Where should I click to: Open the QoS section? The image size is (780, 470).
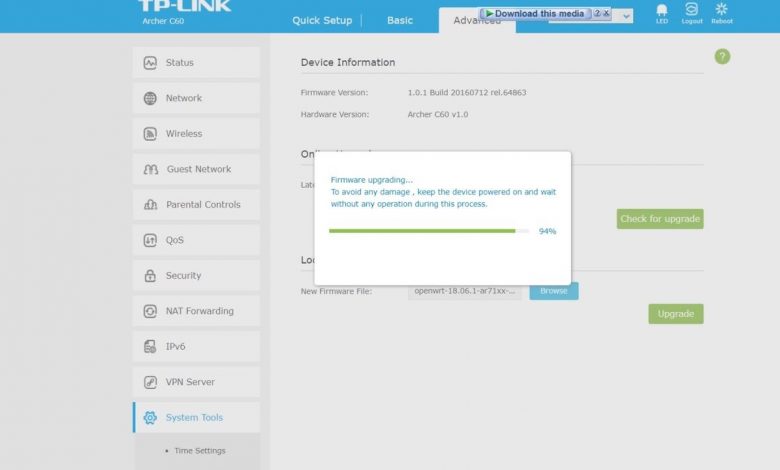click(196, 240)
